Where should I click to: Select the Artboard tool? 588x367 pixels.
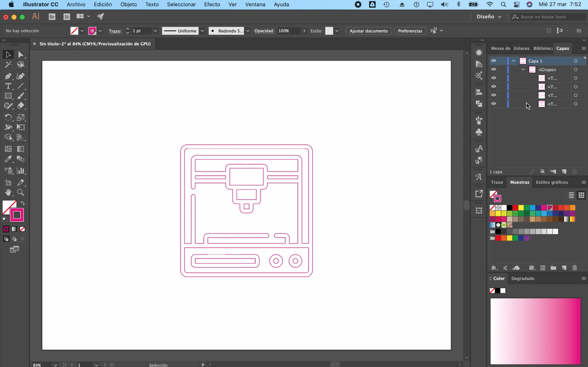coord(8,183)
